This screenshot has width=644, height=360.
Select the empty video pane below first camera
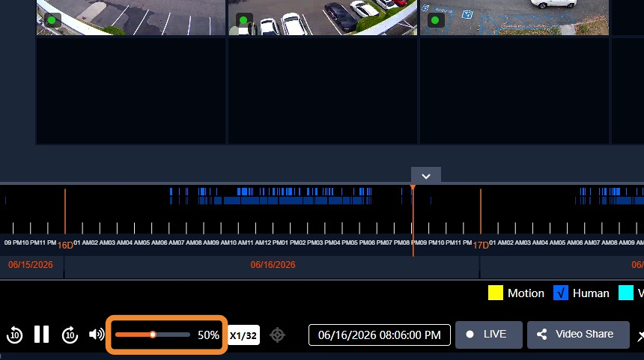pos(131,91)
